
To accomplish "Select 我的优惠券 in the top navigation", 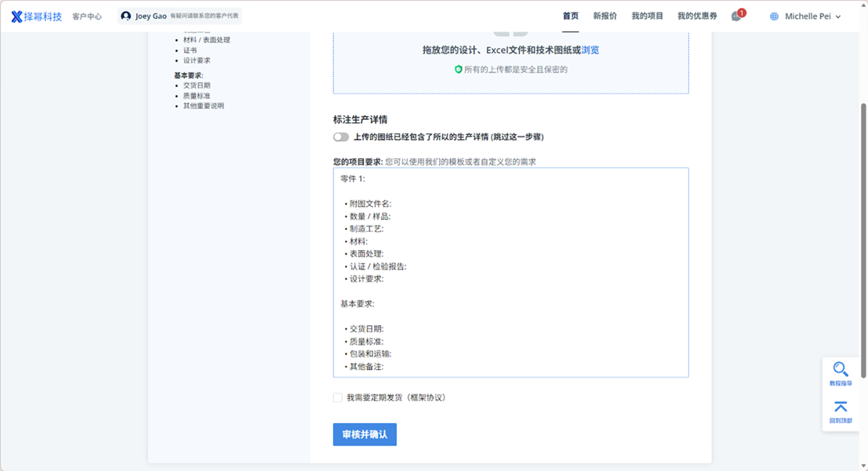I will pyautogui.click(x=696, y=16).
